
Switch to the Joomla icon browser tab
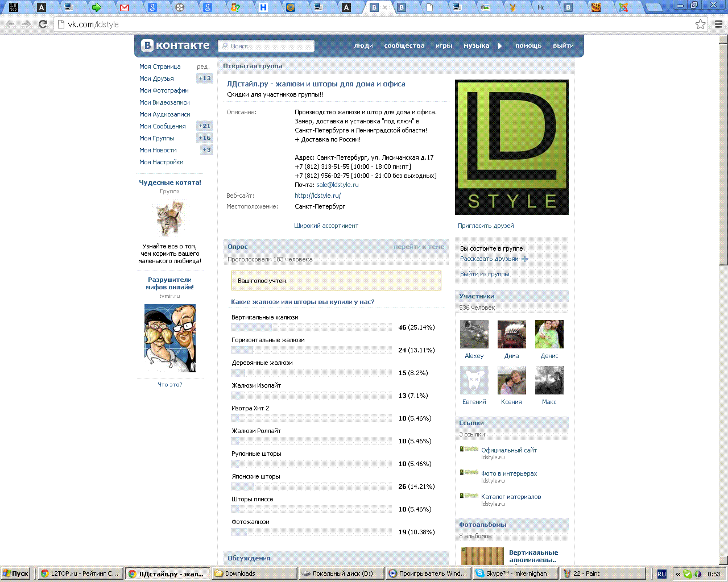(x=623, y=7)
